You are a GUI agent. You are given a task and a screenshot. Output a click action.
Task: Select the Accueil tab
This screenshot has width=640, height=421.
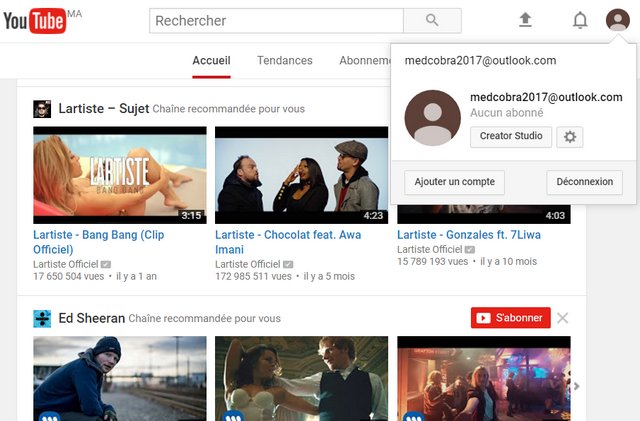point(211,61)
